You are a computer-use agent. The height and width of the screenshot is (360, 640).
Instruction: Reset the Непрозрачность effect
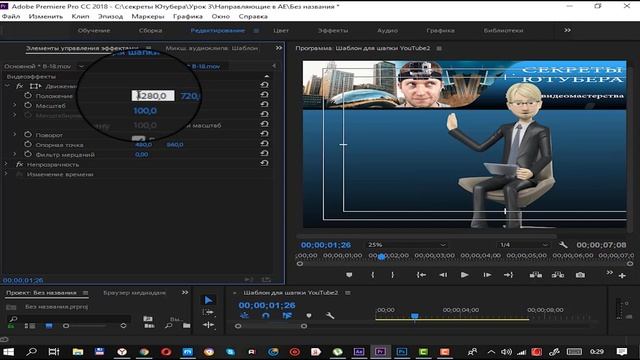tap(264, 163)
